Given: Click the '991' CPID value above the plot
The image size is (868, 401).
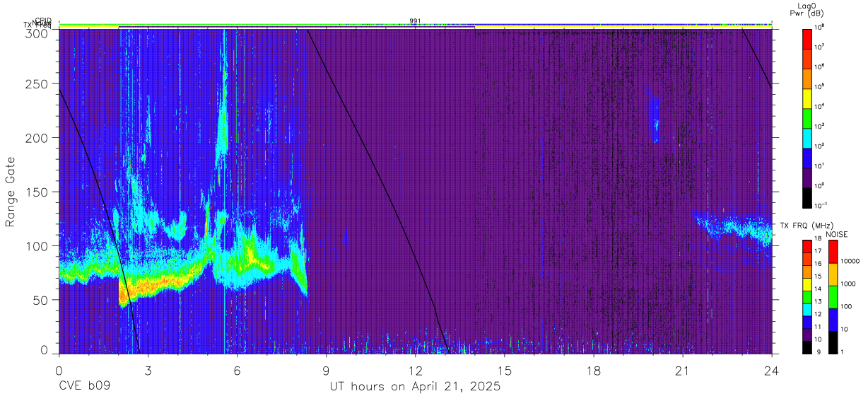Looking at the screenshot, I should 415,21.
